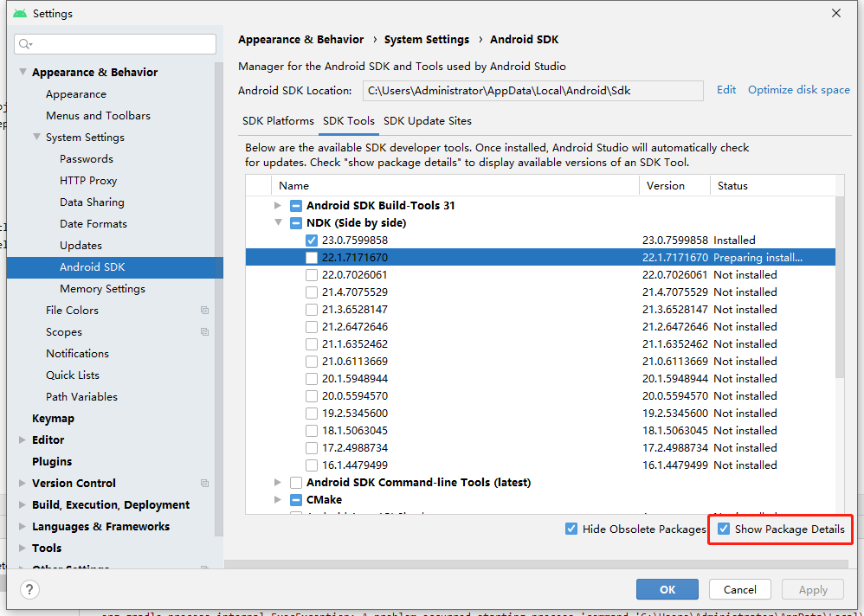864x616 pixels.
Task: Click the Edit SDK location link
Action: click(x=726, y=90)
